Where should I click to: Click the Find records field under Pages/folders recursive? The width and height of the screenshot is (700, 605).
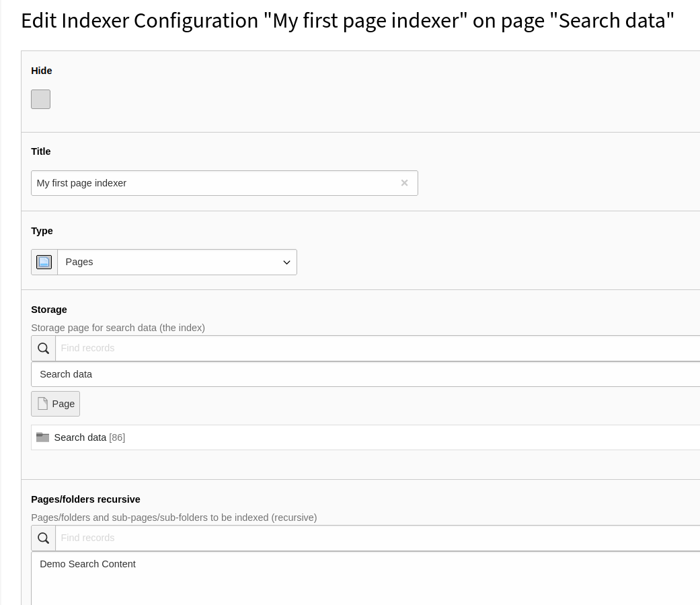click(x=202, y=538)
